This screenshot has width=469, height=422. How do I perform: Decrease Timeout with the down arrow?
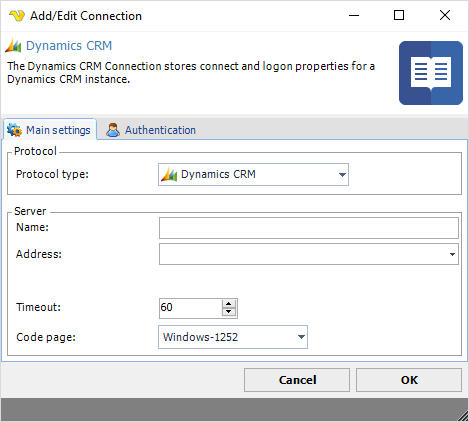coord(229,312)
